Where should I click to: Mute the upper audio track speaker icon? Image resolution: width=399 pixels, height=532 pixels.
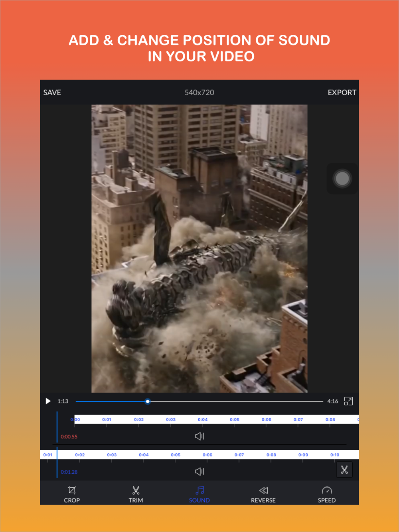[x=199, y=436]
